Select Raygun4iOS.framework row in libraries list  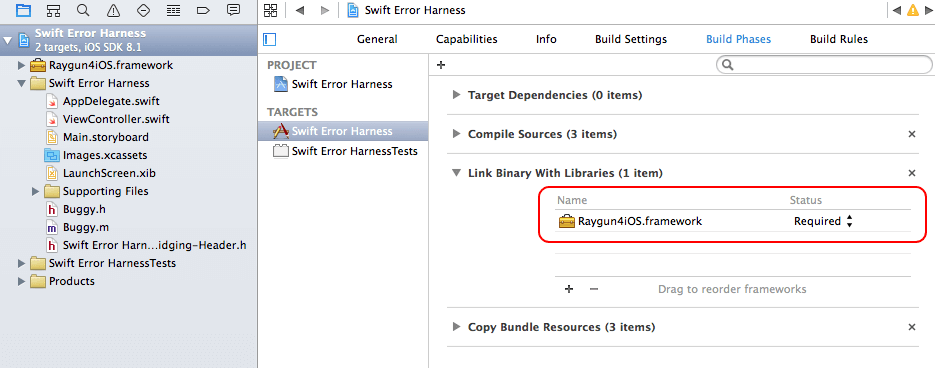coord(732,221)
